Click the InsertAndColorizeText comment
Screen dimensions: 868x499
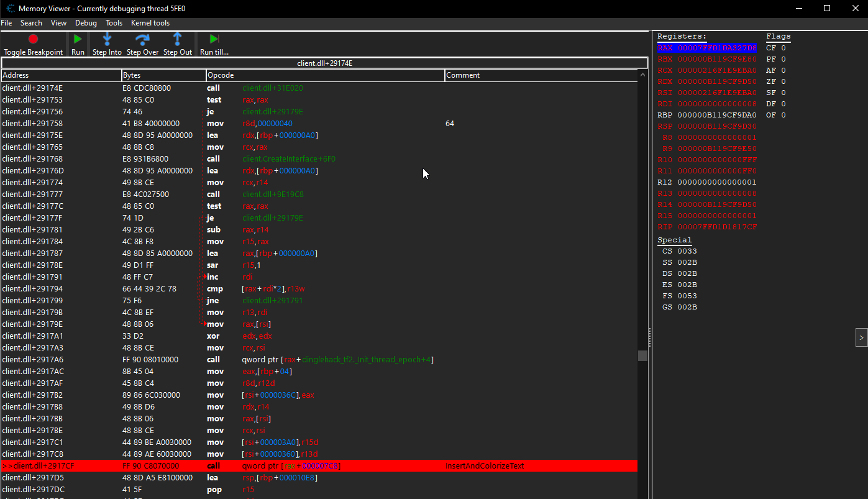click(x=485, y=465)
